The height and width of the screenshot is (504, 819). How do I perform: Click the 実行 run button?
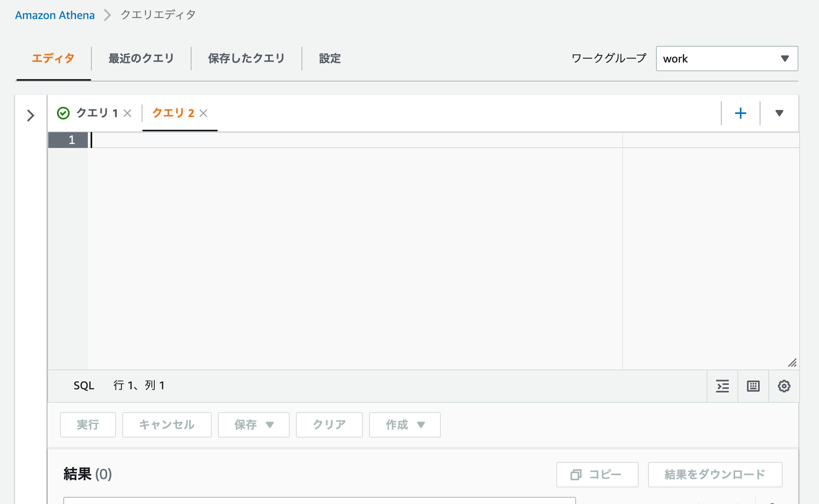click(87, 425)
